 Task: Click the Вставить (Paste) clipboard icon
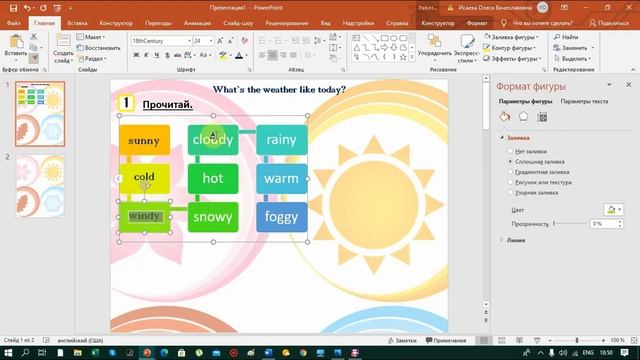16,42
